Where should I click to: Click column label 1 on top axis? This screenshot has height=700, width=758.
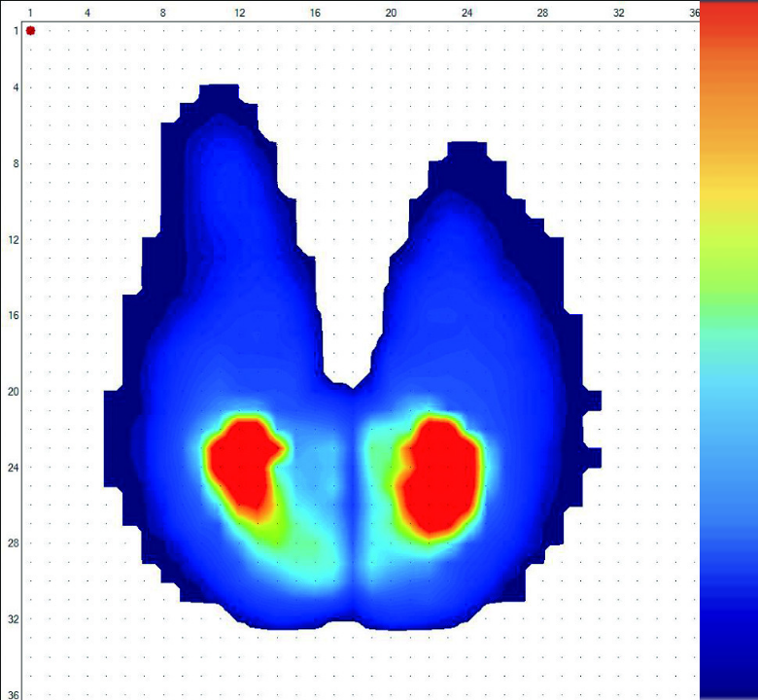point(30,13)
